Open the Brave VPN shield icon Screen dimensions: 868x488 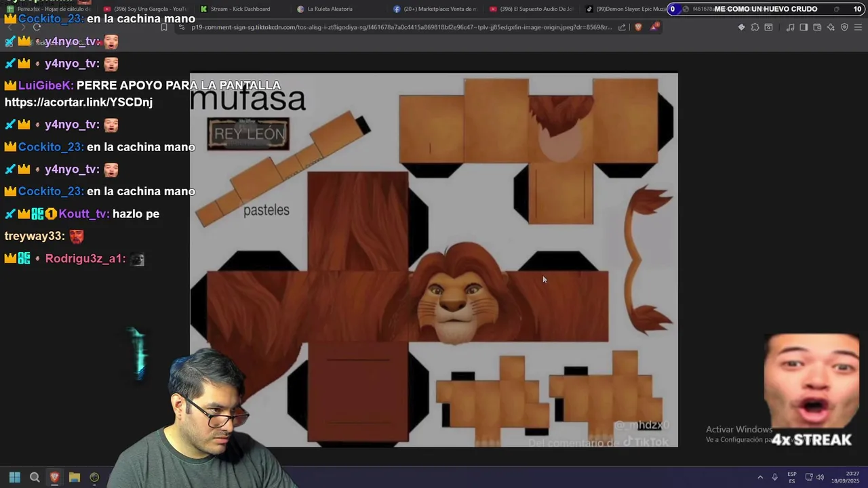(x=844, y=27)
